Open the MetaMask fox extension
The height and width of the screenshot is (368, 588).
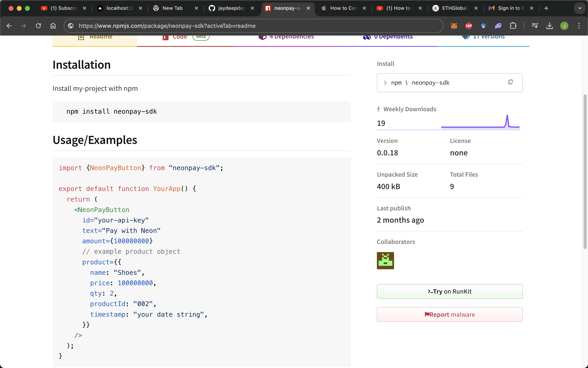[454, 26]
